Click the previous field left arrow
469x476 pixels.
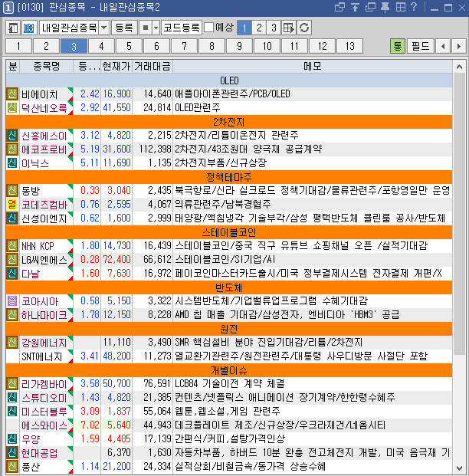coord(443,46)
